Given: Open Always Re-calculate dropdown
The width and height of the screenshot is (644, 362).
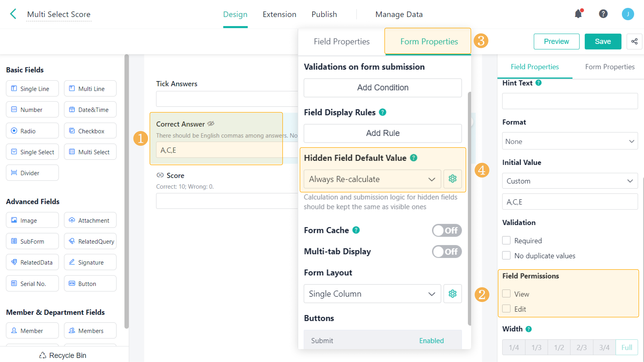Looking at the screenshot, I should pyautogui.click(x=372, y=179).
